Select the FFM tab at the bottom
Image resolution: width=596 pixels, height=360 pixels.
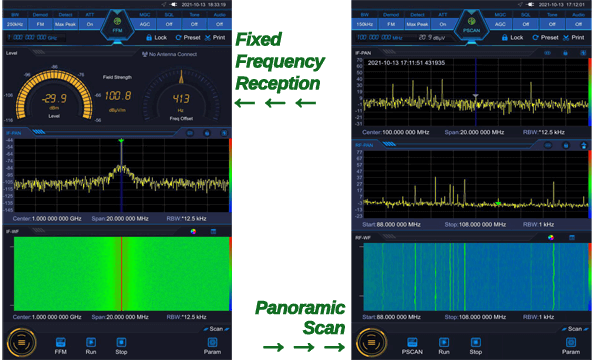(60, 346)
